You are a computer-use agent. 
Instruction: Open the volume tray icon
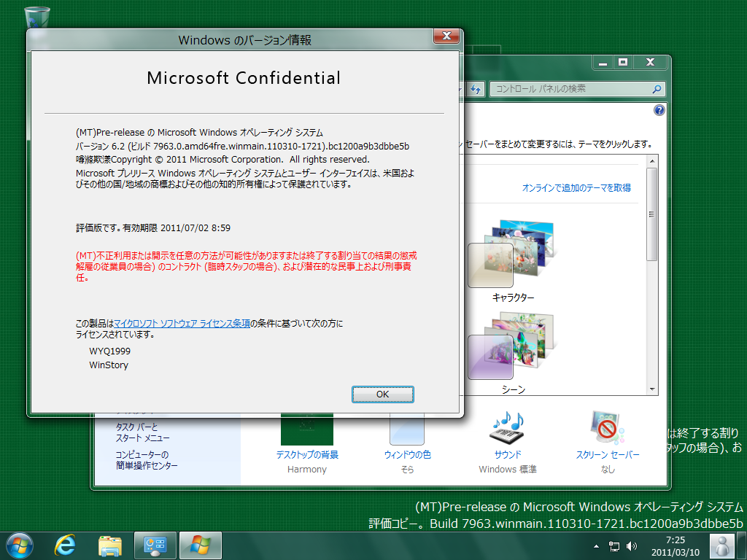point(632,546)
